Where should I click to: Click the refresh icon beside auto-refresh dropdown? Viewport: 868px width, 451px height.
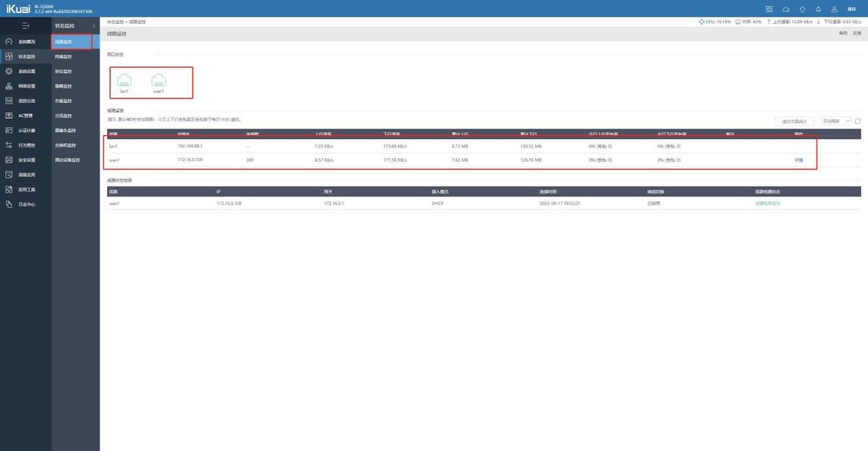pyautogui.click(x=858, y=121)
